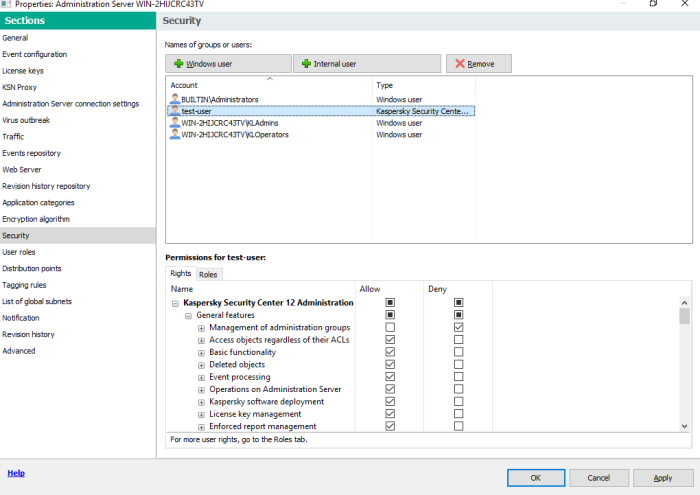Expand Kaspersky software deployment node

point(200,402)
